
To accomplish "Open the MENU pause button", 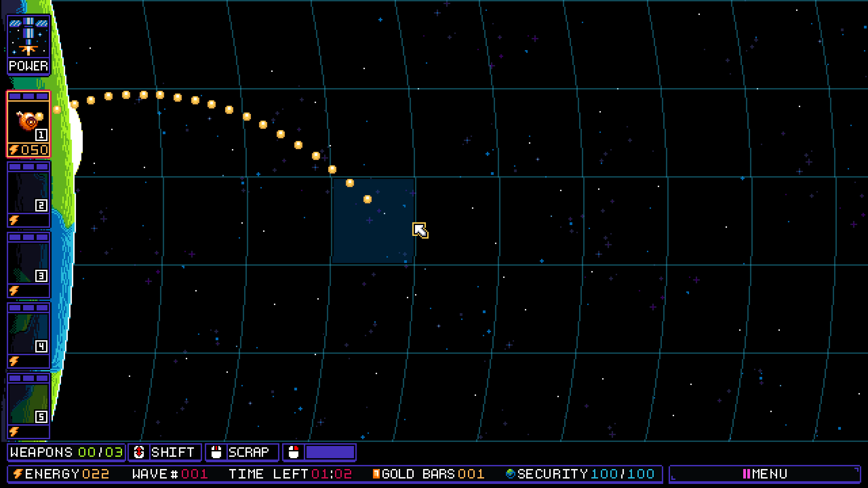I will (765, 474).
